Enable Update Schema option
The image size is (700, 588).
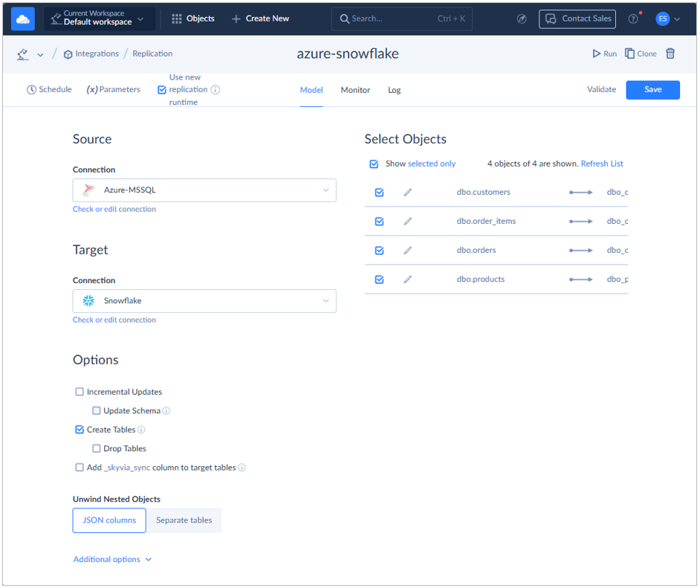(97, 410)
